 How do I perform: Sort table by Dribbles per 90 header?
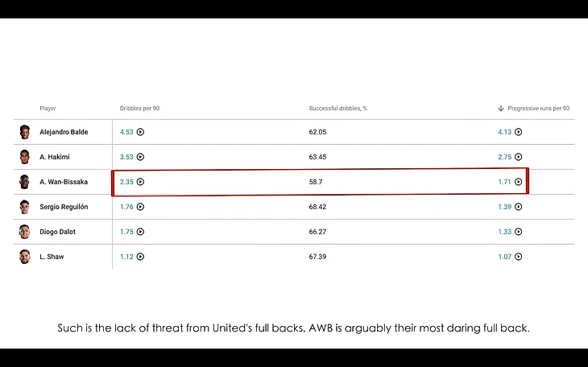139,108
